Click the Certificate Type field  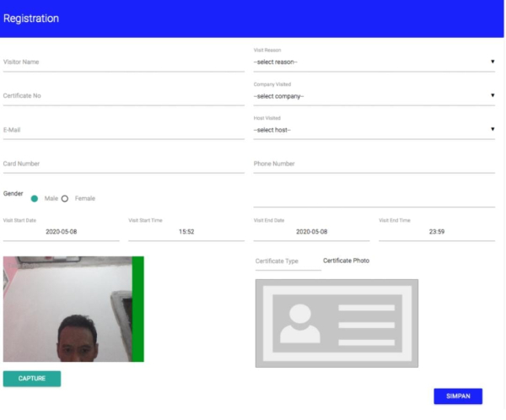click(x=288, y=261)
